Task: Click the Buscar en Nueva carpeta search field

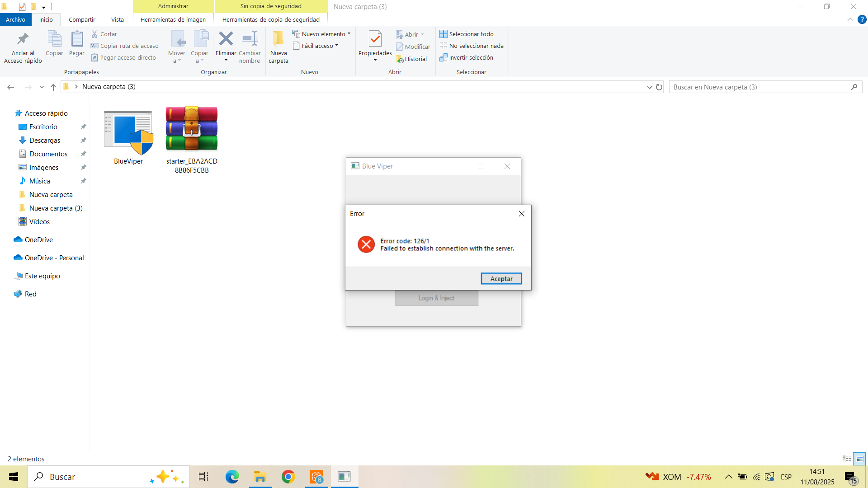Action: click(x=759, y=87)
